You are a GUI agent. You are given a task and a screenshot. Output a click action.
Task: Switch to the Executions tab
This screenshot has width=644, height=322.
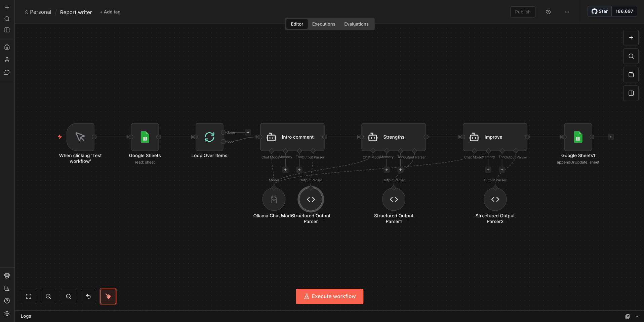[324, 24]
